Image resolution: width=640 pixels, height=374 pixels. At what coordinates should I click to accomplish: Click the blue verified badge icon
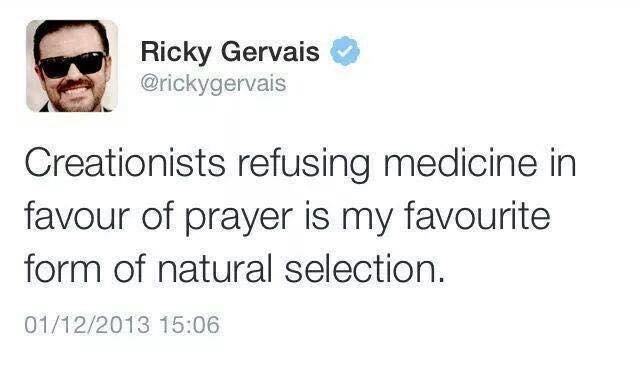(x=345, y=51)
